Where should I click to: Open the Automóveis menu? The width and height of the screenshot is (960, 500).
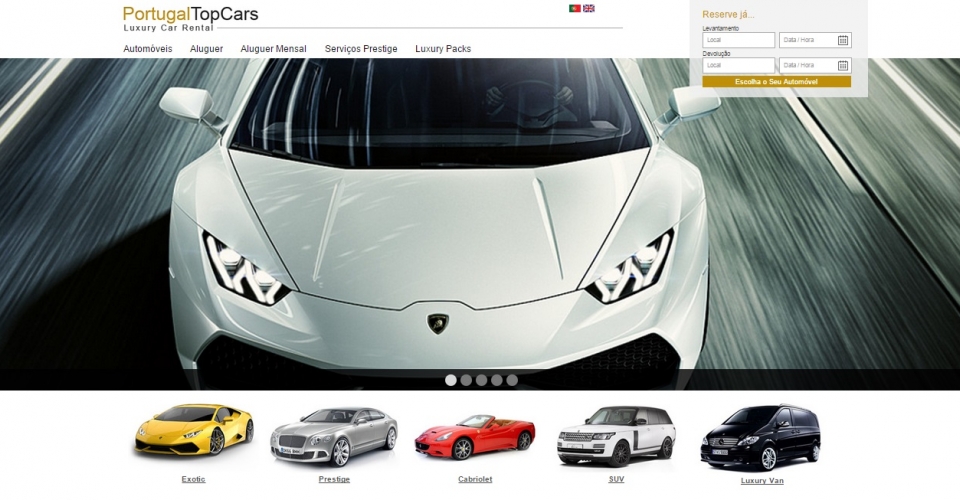148,49
